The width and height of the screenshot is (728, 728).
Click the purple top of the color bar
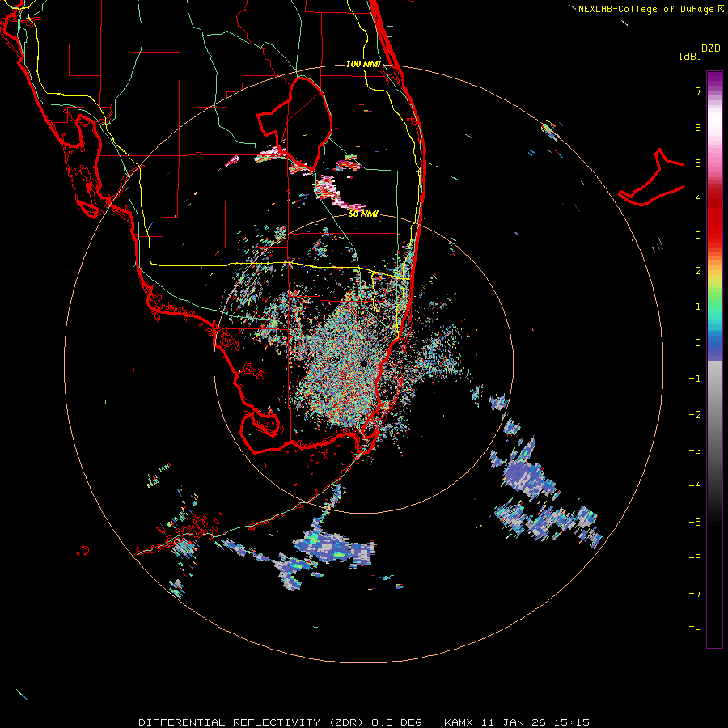[x=714, y=80]
